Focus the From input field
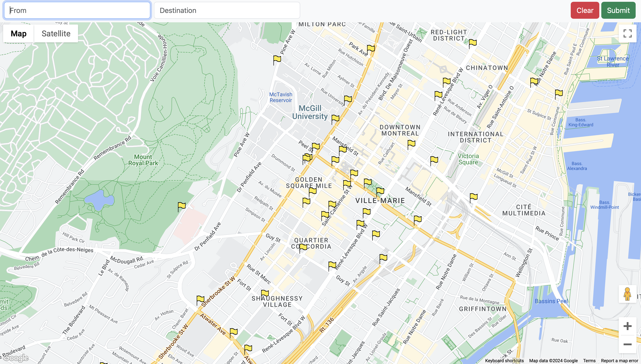 click(x=77, y=10)
